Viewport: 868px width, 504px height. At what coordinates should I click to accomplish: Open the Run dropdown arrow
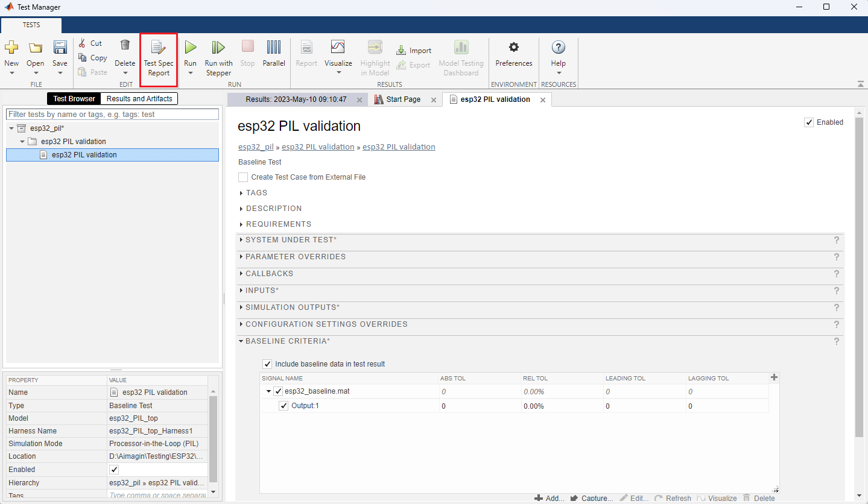(x=191, y=73)
